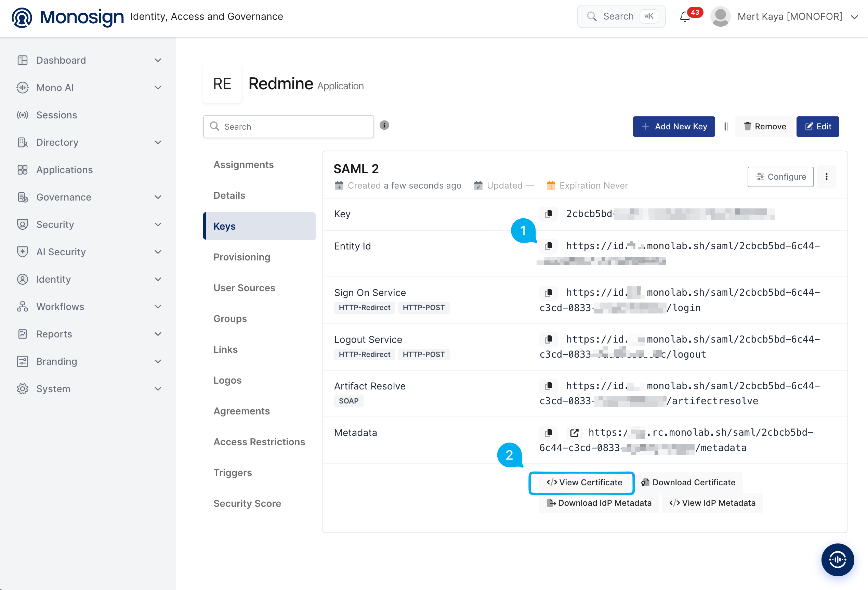
Task: Click the user avatar icon
Action: click(720, 16)
